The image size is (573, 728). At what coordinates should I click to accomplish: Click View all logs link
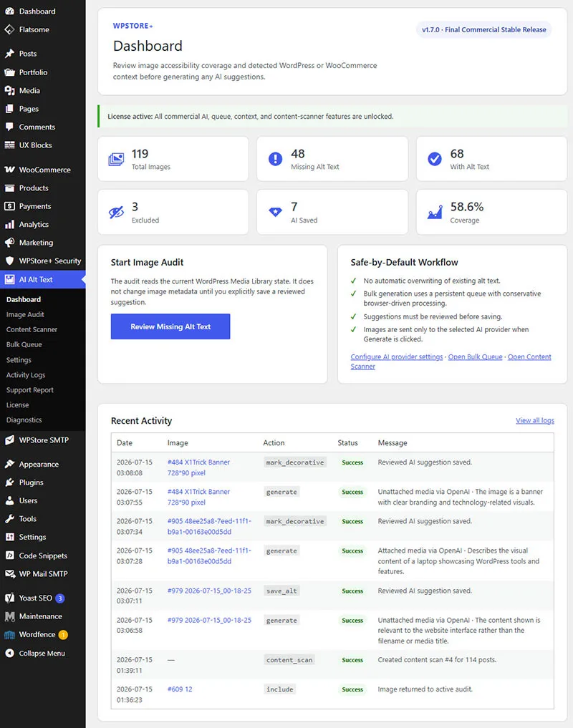click(535, 420)
